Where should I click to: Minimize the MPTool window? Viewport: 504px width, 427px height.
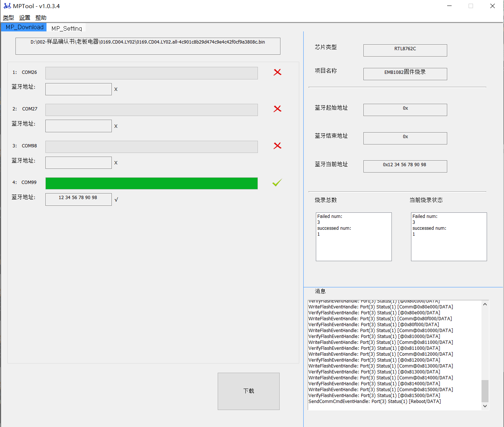(449, 6)
